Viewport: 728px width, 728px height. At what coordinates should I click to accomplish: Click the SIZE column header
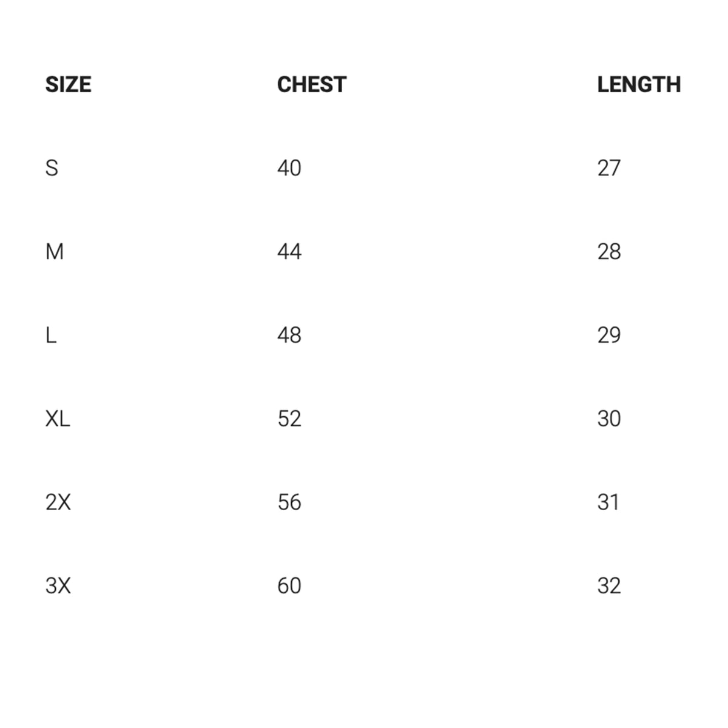68,84
